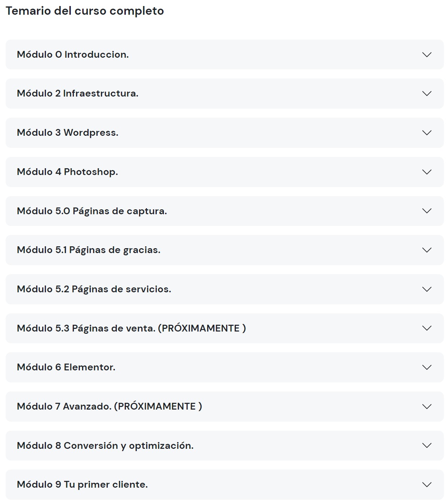
Task: Click the chevron beside Módulo 3 Wordpress
Action: tap(427, 133)
